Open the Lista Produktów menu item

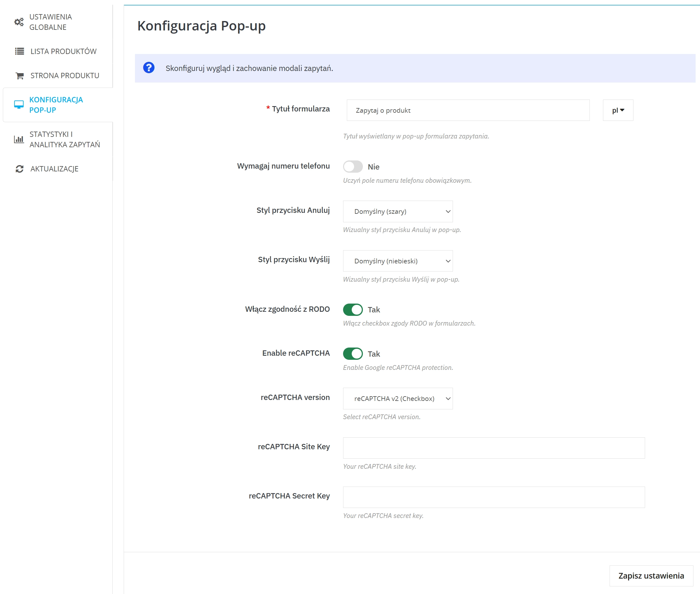(x=63, y=51)
